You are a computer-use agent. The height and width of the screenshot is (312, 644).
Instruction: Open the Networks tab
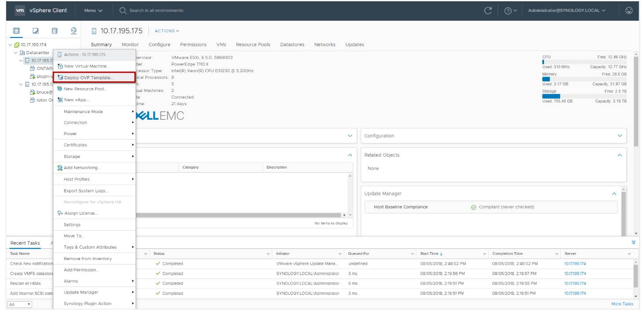click(325, 44)
